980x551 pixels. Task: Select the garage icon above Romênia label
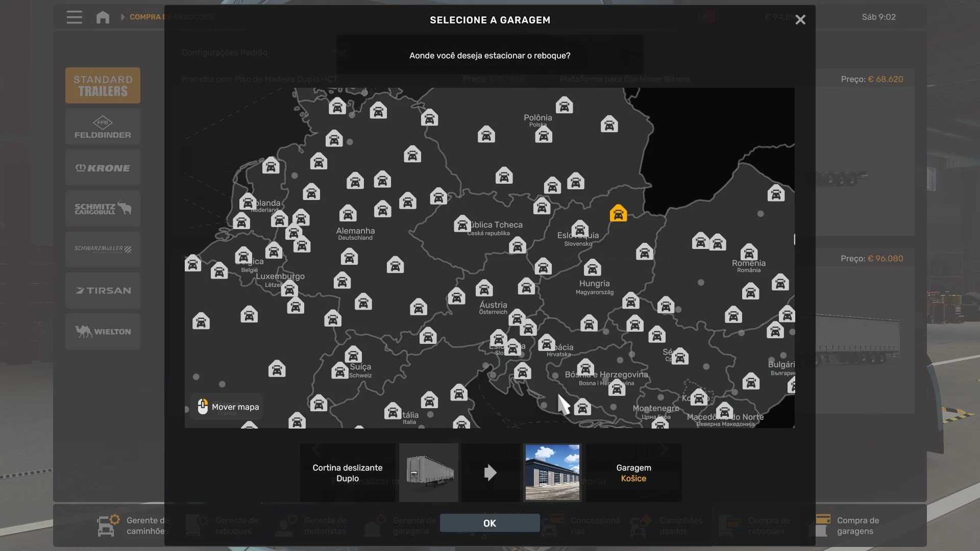coord(749,252)
